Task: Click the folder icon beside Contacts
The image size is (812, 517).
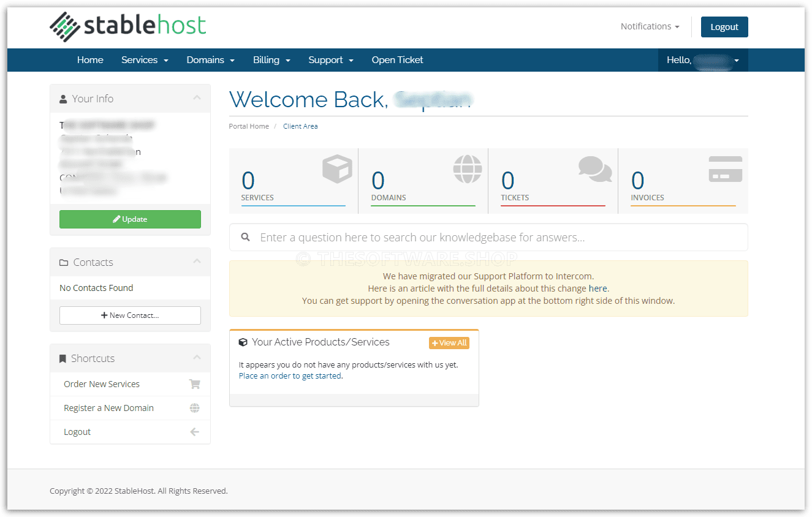Action: tap(64, 262)
